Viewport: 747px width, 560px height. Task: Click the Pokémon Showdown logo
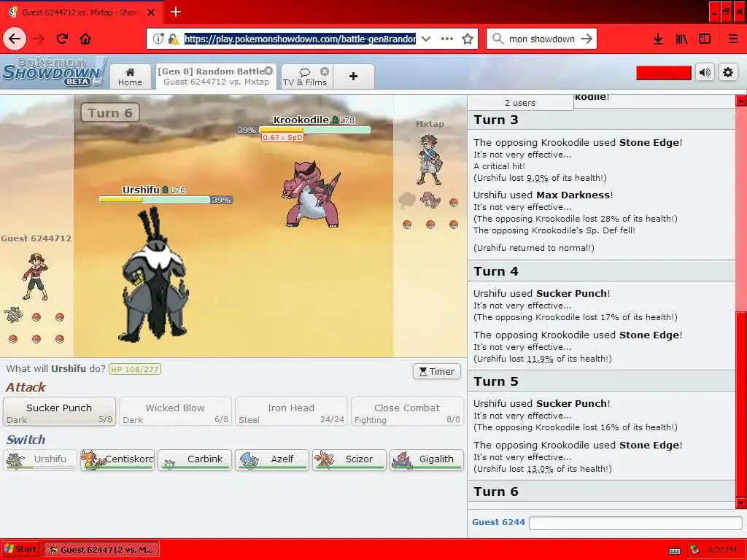pyautogui.click(x=53, y=71)
